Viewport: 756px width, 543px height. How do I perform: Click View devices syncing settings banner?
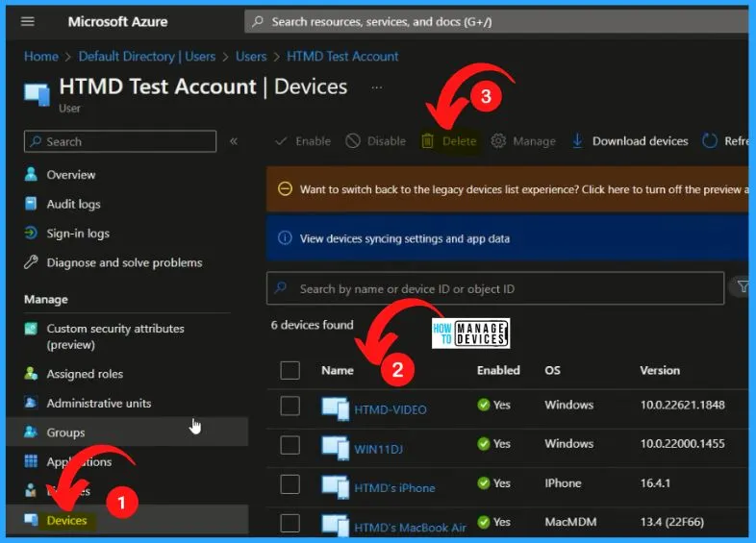coord(507,238)
